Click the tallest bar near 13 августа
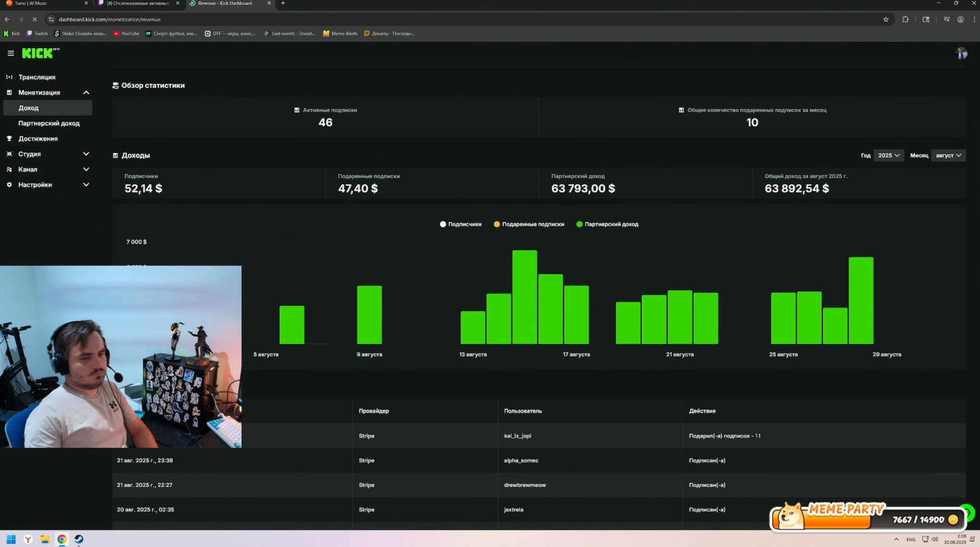The height and width of the screenshot is (547, 980). [x=524, y=297]
